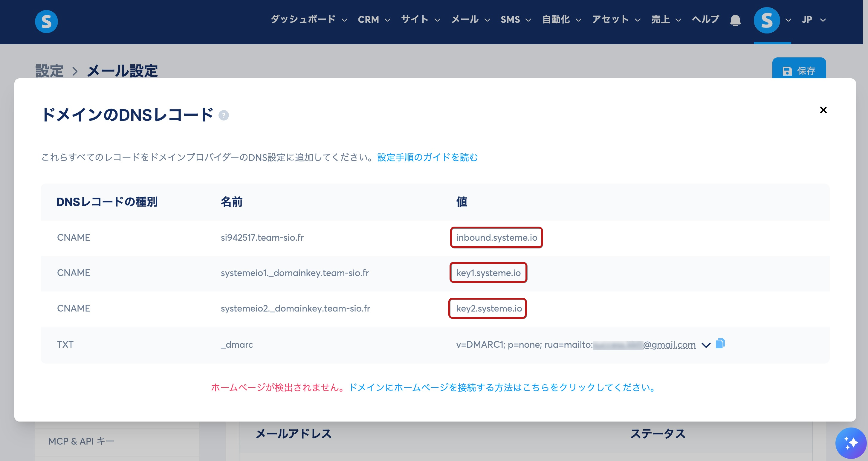This screenshot has height=461, width=868.
Task: Select the key2.systeme.io value
Action: click(489, 308)
